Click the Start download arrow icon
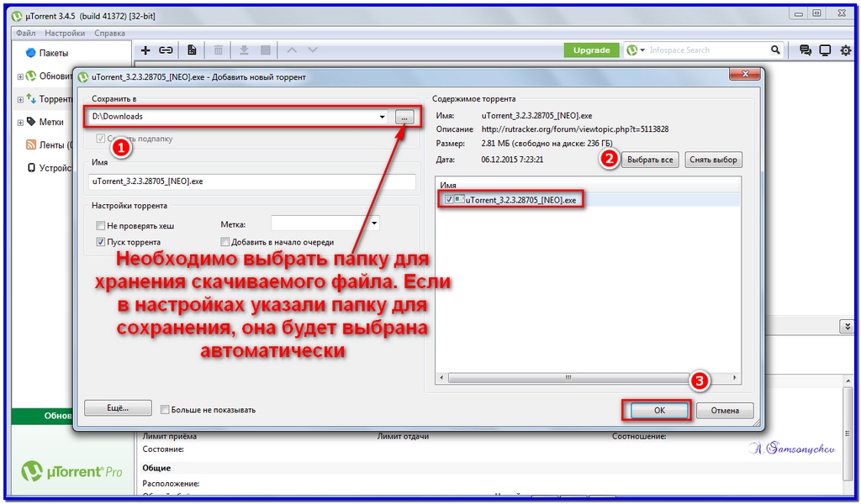 click(x=245, y=50)
